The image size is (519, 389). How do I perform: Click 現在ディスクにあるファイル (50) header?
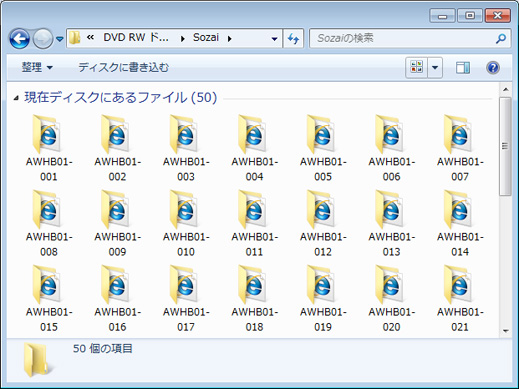(x=121, y=98)
